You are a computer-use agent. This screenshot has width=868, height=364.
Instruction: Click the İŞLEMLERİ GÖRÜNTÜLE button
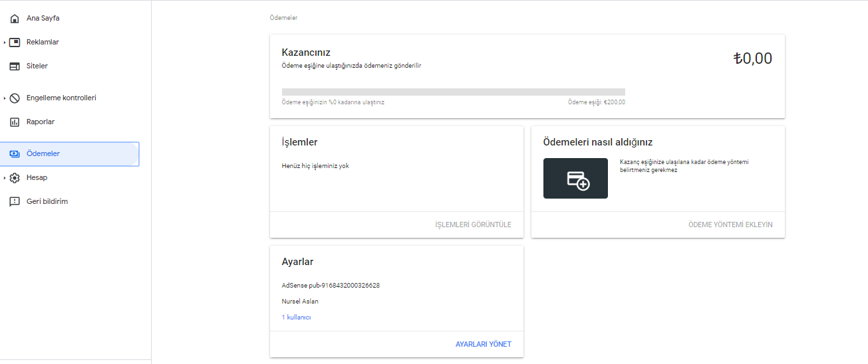click(x=473, y=225)
